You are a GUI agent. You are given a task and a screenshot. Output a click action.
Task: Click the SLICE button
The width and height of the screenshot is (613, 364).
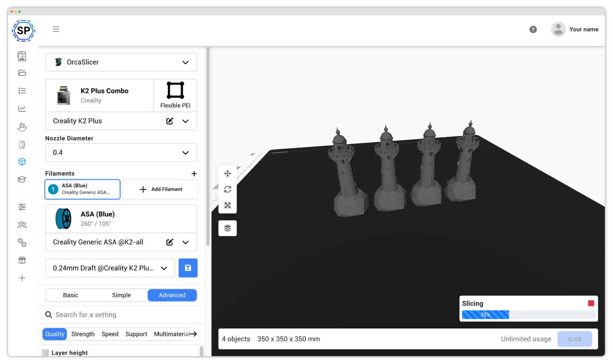coord(575,339)
